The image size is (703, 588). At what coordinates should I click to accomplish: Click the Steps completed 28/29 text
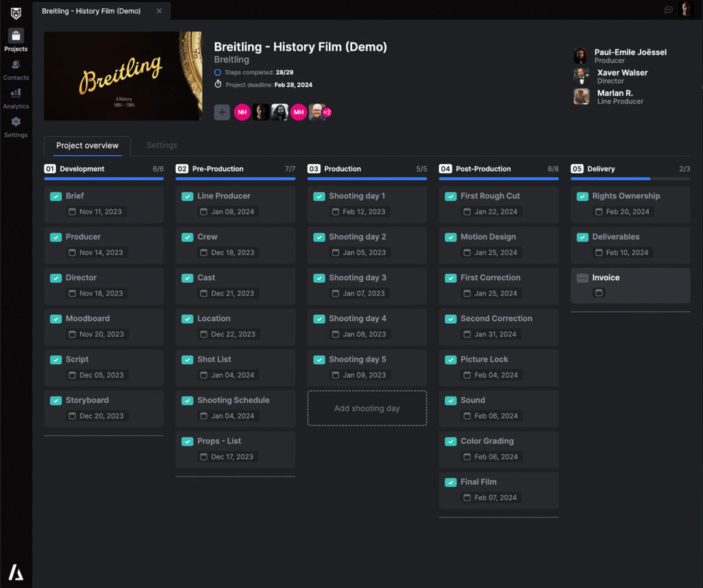[259, 72]
